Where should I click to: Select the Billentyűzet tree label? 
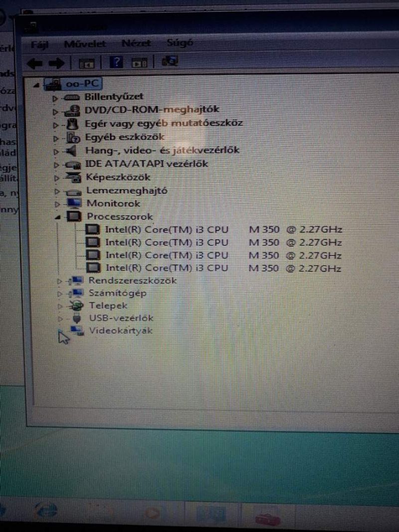[x=114, y=97]
